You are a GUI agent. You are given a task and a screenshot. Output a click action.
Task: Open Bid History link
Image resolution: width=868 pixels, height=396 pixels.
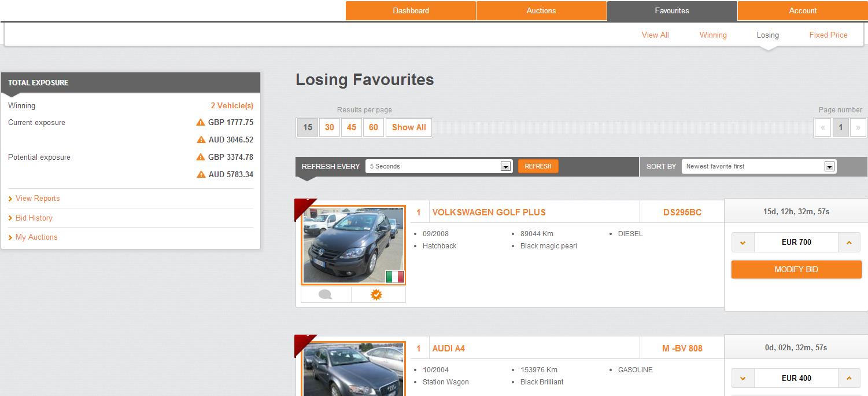34,218
